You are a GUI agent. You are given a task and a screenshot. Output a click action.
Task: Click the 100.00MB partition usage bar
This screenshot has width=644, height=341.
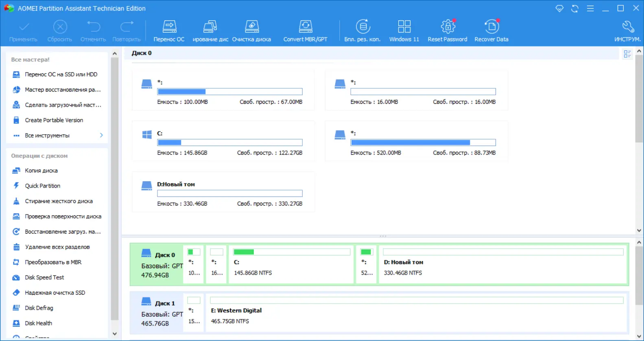230,92
